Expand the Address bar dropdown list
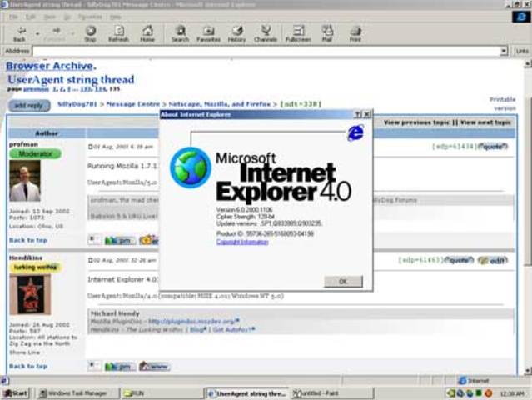 504,51
